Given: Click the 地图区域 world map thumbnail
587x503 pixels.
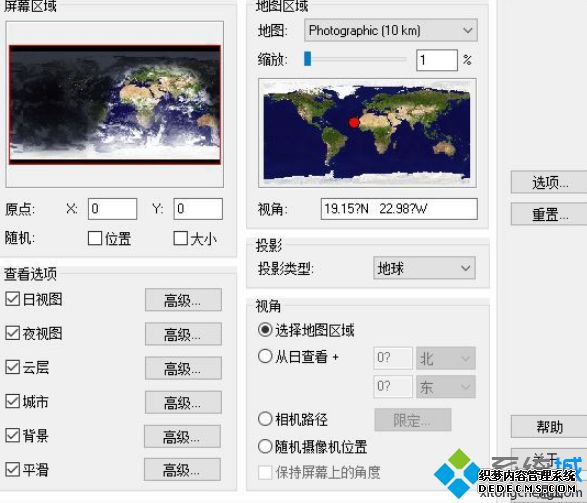Looking at the screenshot, I should 367,133.
